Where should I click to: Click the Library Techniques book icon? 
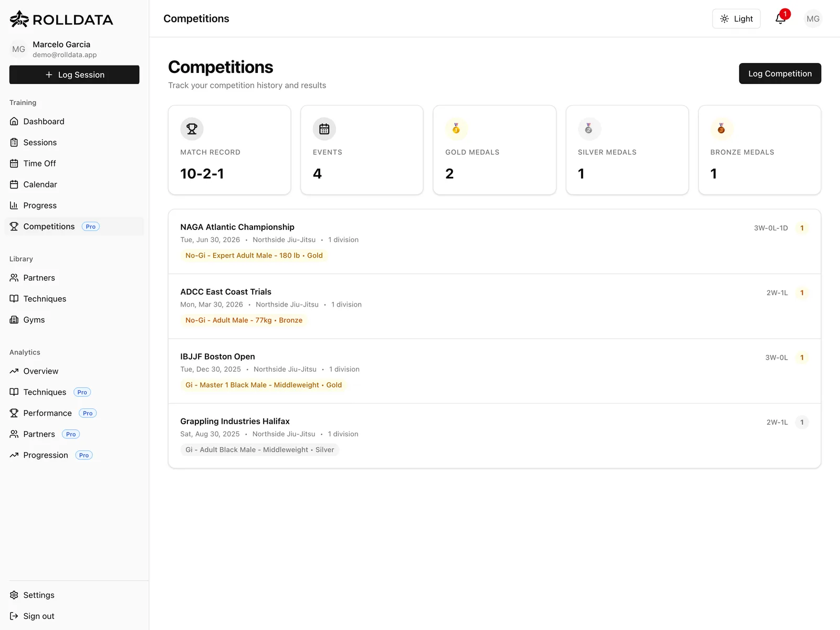(14, 299)
